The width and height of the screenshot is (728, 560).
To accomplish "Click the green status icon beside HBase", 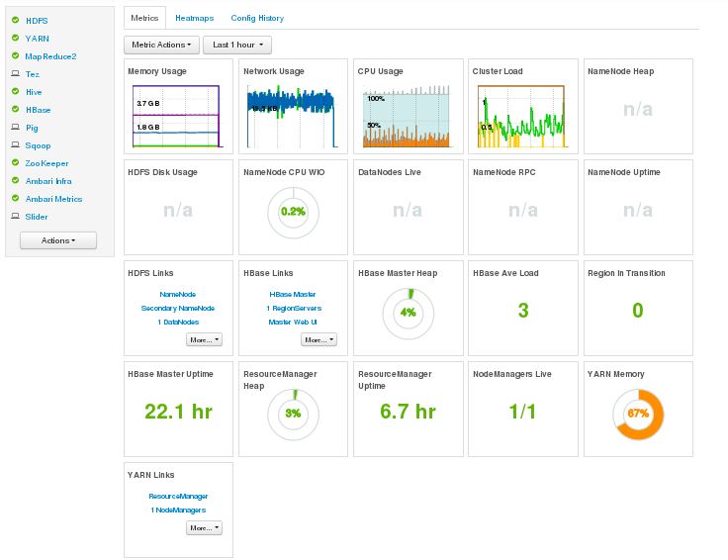I will 15,110.
